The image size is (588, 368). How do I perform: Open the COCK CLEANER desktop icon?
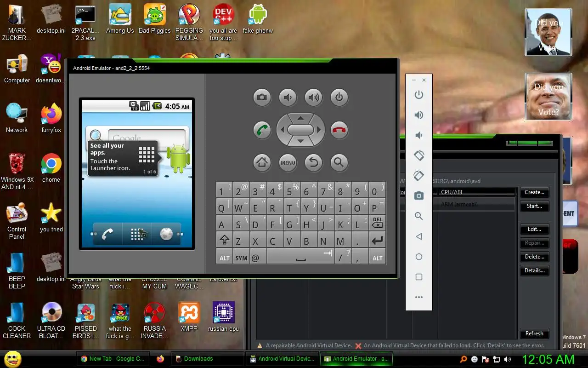(17, 321)
